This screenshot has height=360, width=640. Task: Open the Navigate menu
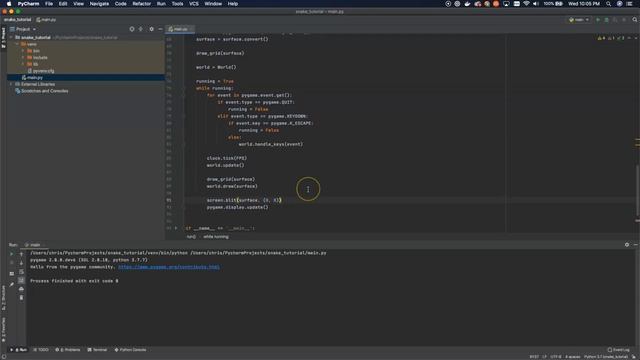point(99,4)
